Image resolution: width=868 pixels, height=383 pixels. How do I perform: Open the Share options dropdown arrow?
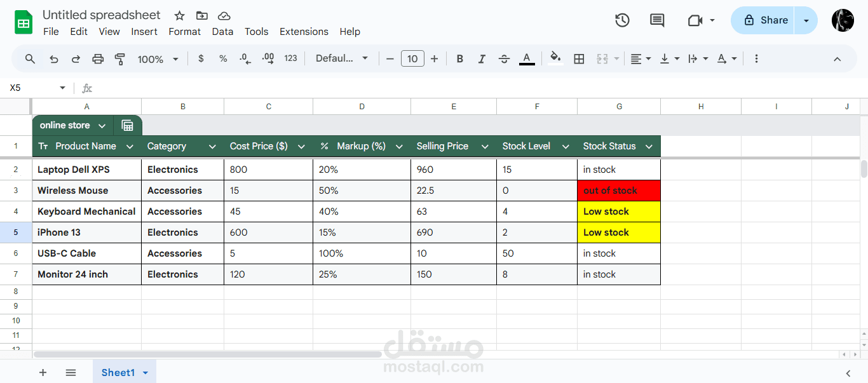coord(806,20)
